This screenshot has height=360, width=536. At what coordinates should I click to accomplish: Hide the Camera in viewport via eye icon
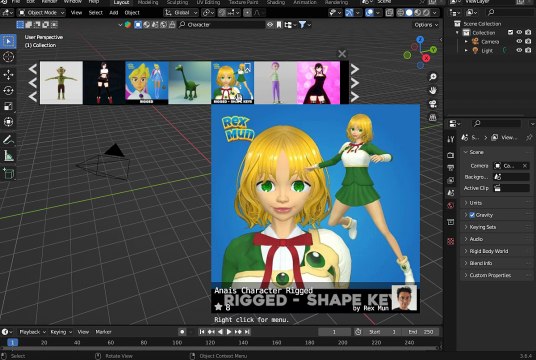click(x=519, y=41)
